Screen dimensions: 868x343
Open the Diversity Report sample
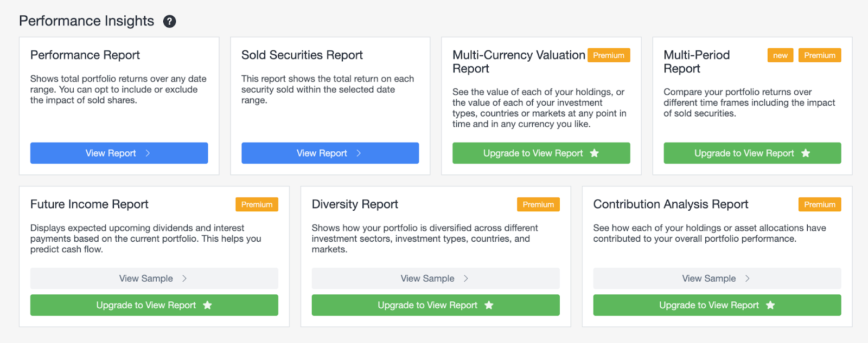tap(435, 279)
